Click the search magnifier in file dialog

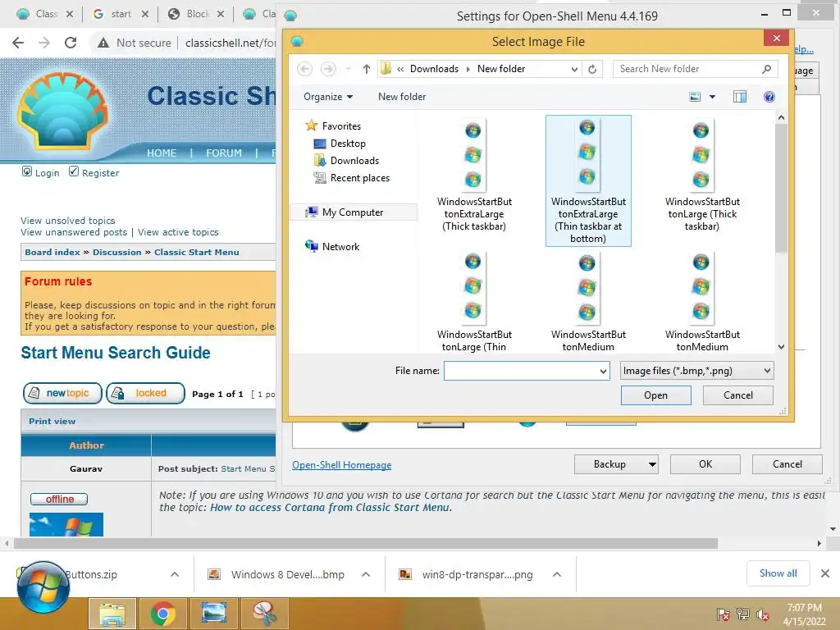[x=767, y=69]
